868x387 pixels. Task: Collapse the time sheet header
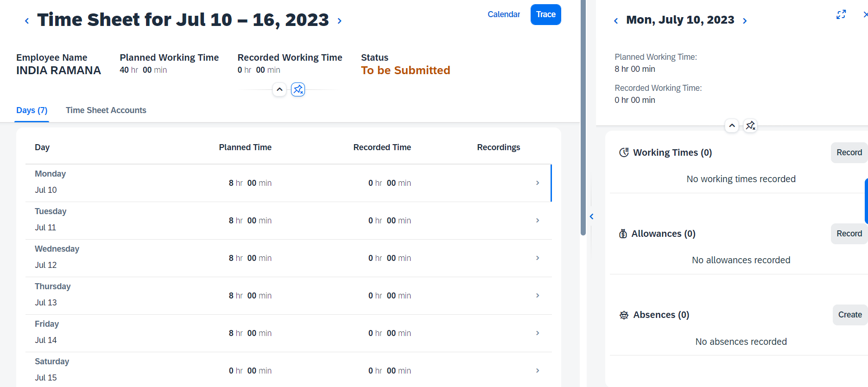pos(279,89)
